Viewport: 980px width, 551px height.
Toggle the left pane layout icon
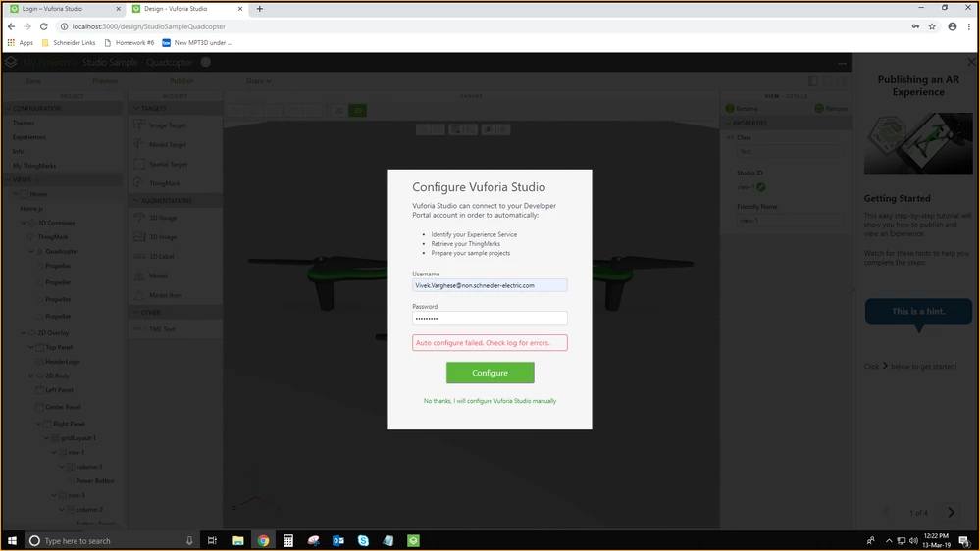click(x=813, y=81)
